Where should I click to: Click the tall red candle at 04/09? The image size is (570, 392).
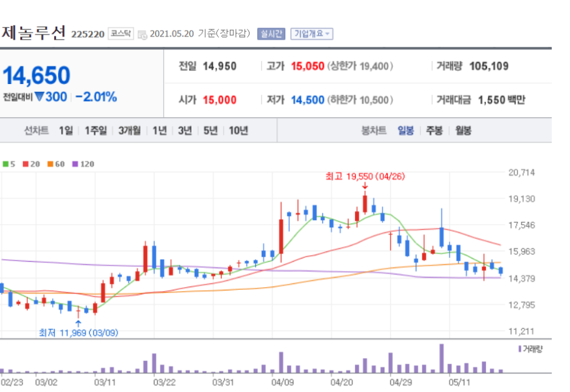click(x=281, y=233)
